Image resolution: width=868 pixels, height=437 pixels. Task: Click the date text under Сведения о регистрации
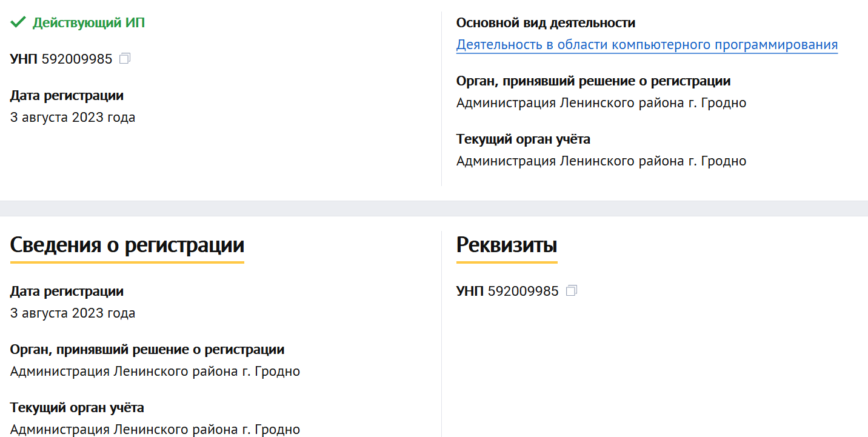coord(73,313)
